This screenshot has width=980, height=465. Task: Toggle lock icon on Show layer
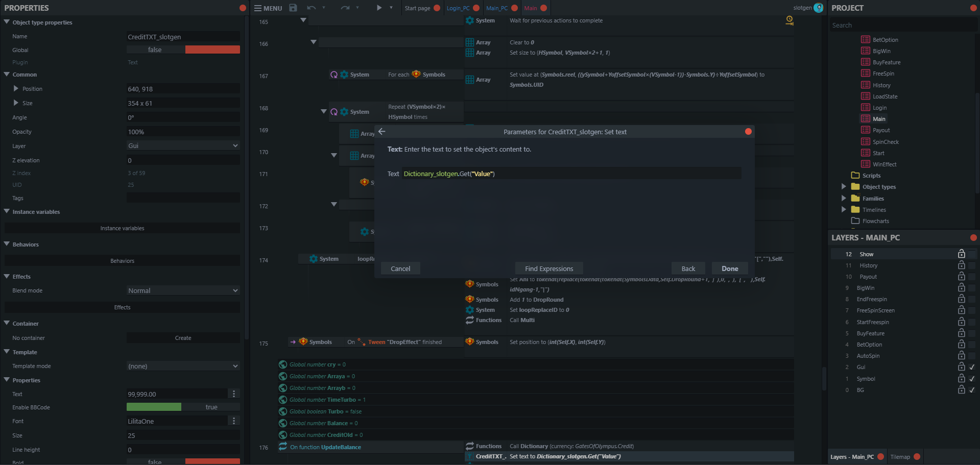tap(962, 254)
